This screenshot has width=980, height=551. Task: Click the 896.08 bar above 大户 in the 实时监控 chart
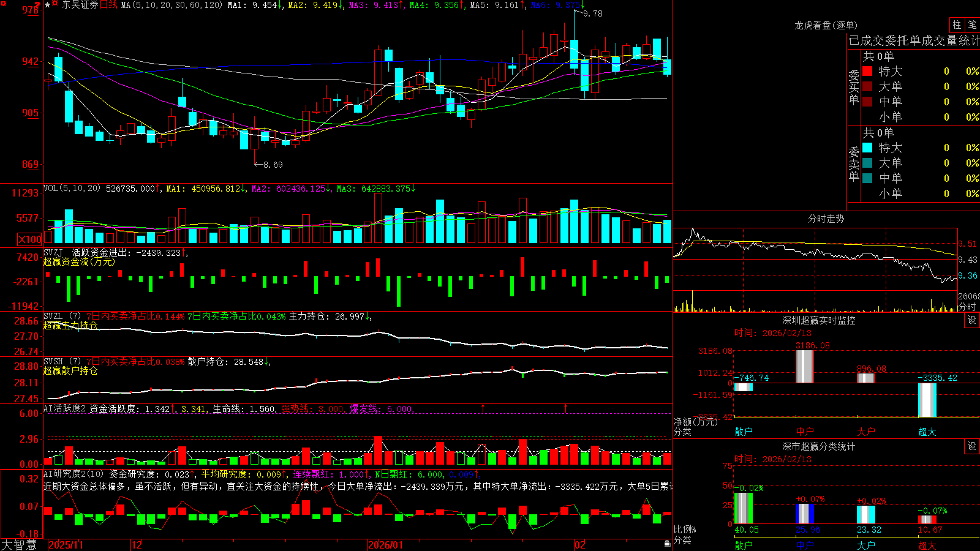tap(866, 378)
